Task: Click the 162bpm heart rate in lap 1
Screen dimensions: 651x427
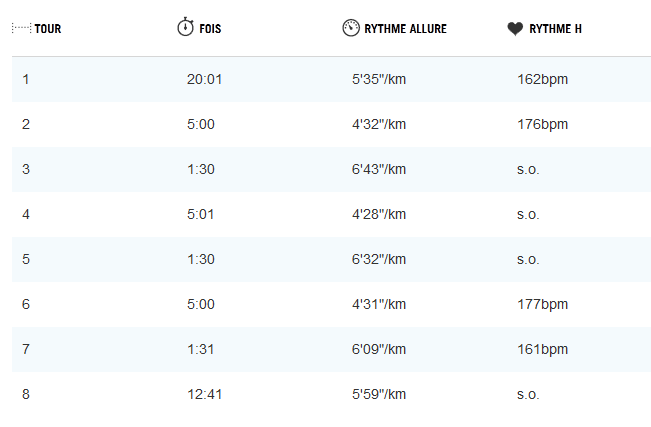Action: click(x=542, y=79)
